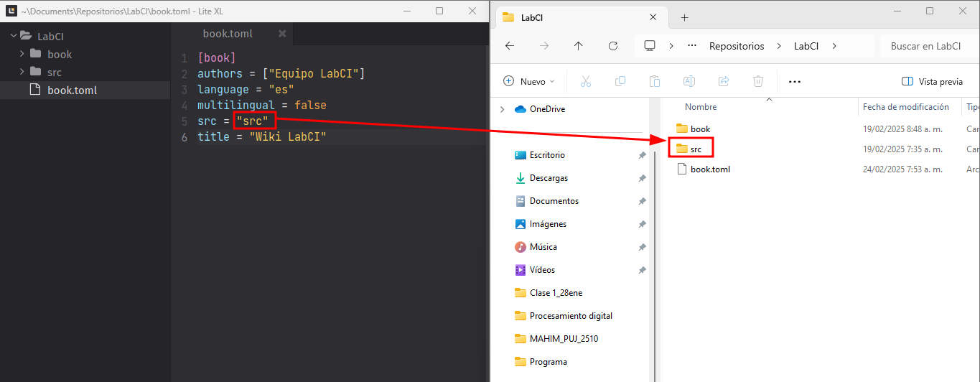This screenshot has height=382, width=980.
Task: Close the LabCI Explorer tab
Action: tap(653, 17)
